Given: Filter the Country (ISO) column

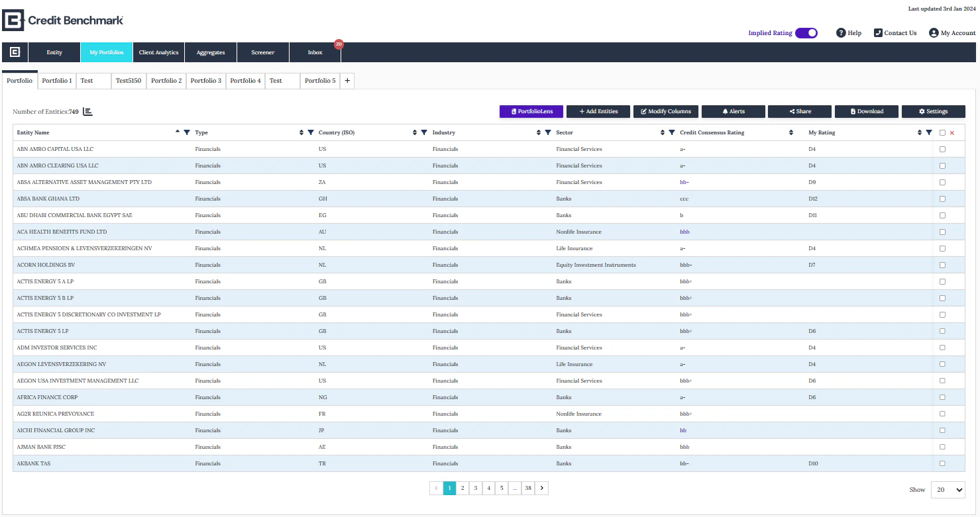Looking at the screenshot, I should 424,132.
